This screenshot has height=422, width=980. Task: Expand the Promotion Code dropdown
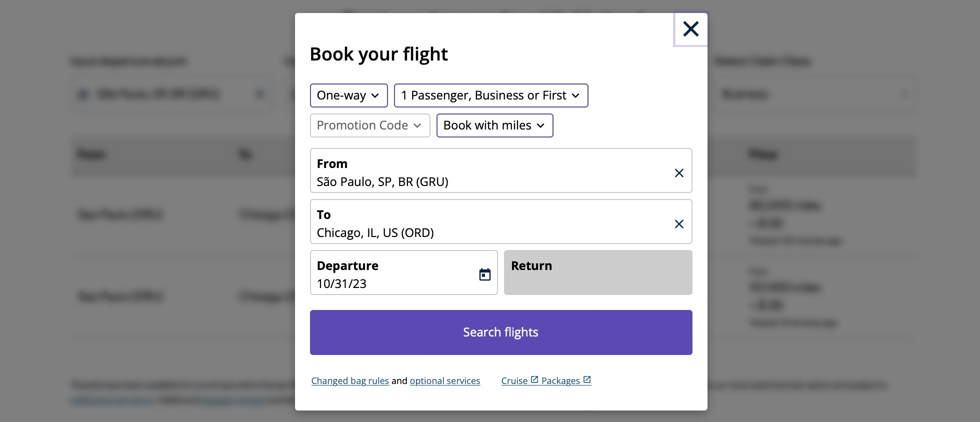pyautogui.click(x=369, y=125)
